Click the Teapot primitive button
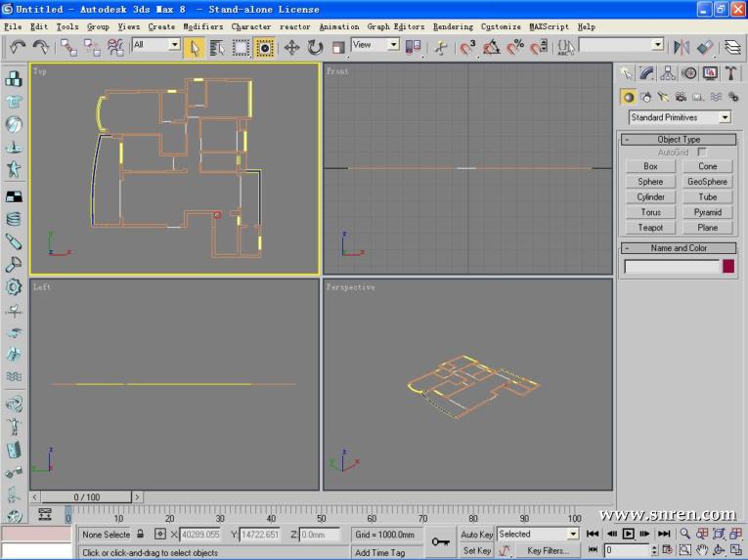Viewport: 748px width, 560px height. tap(650, 228)
